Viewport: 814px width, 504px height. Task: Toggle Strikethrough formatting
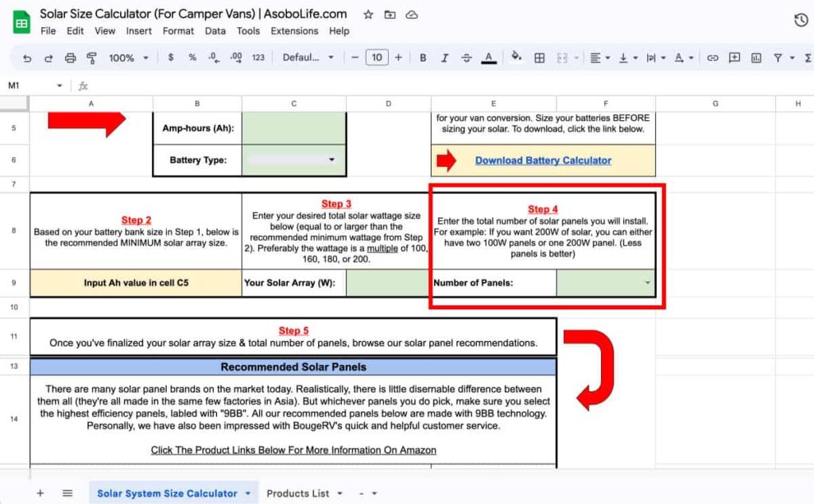pyautogui.click(x=466, y=57)
